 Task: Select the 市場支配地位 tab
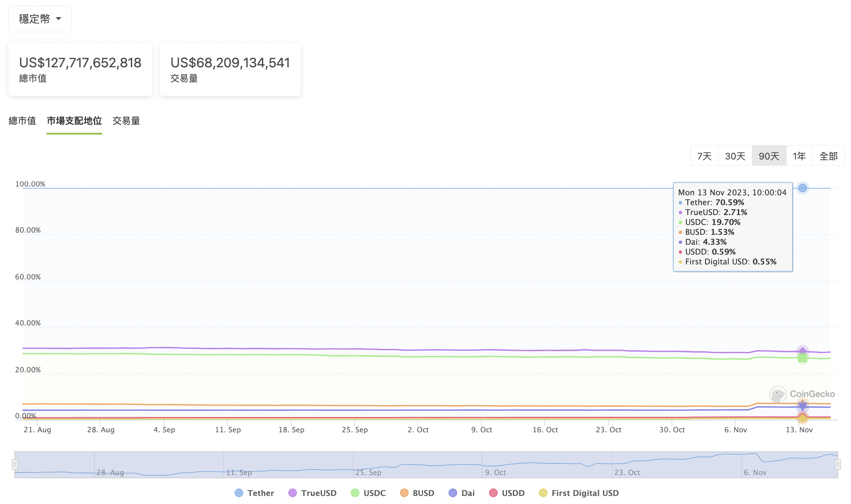tap(74, 121)
